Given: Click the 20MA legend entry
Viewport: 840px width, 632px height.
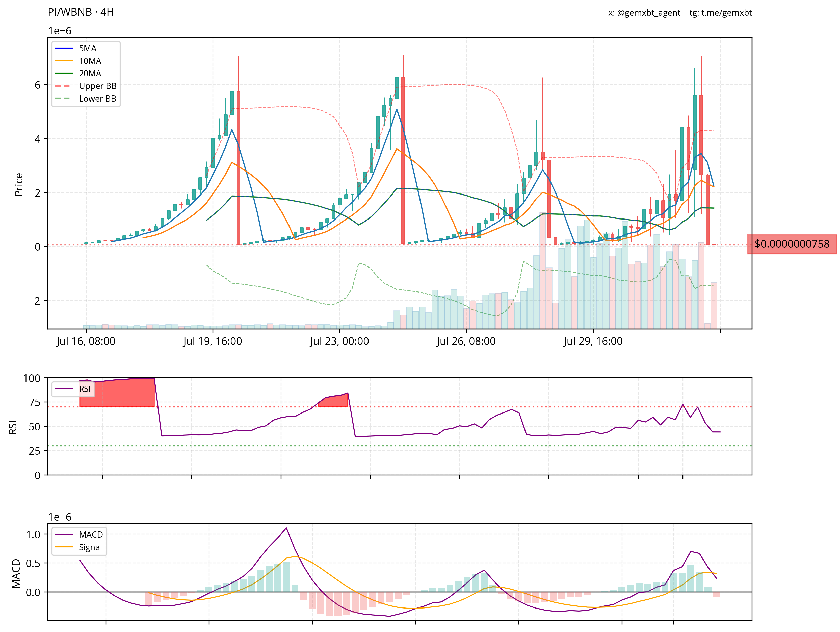Looking at the screenshot, I should pos(90,73).
